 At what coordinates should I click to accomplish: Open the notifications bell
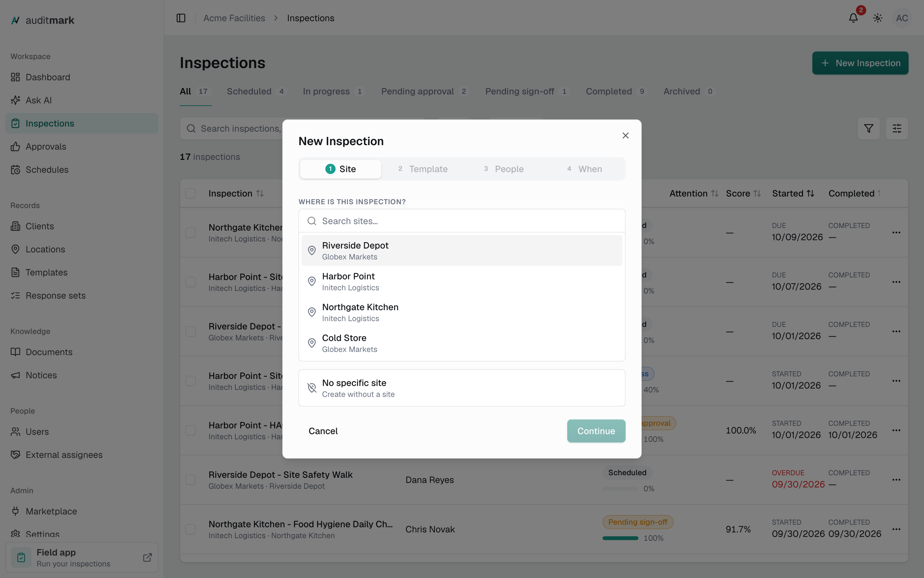coord(853,18)
